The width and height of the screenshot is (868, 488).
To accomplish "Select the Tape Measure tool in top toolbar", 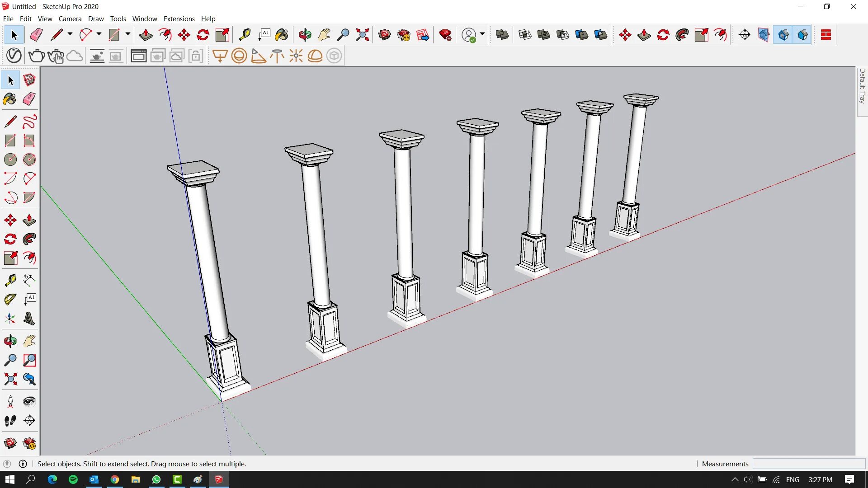I will point(245,35).
